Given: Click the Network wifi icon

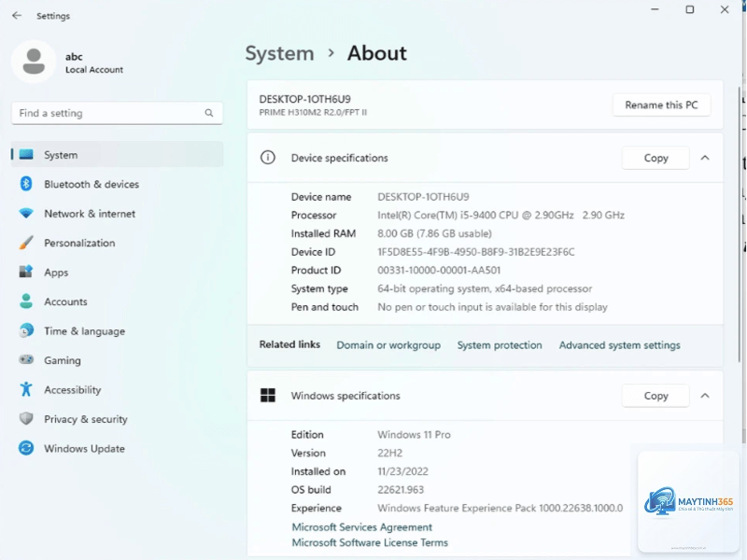Looking at the screenshot, I should click(x=26, y=213).
